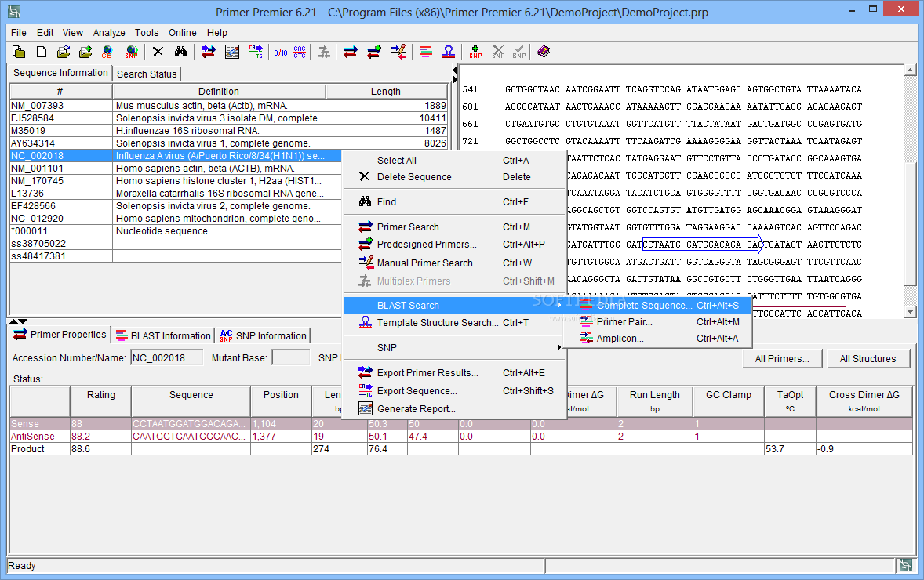Click the grayed SNP checkmark toolbar icon
The width and height of the screenshot is (924, 580).
tap(518, 52)
